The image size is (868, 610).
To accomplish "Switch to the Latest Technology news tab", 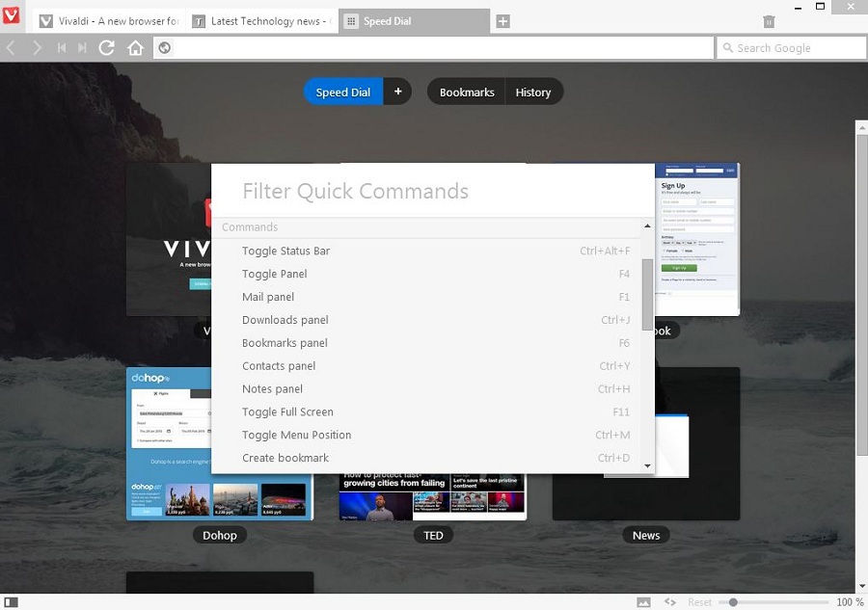I will (x=261, y=21).
